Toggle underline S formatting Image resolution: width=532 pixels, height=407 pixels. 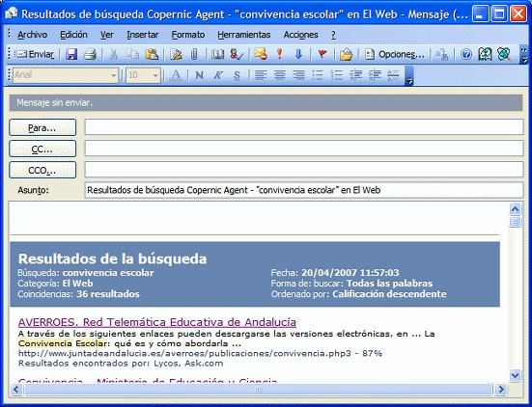click(x=237, y=75)
